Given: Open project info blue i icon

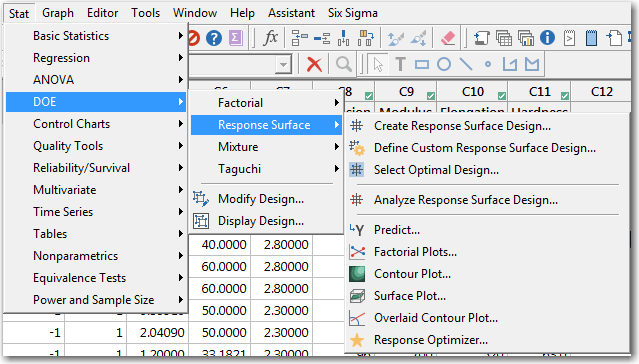Looking at the screenshot, I should tap(547, 38).
